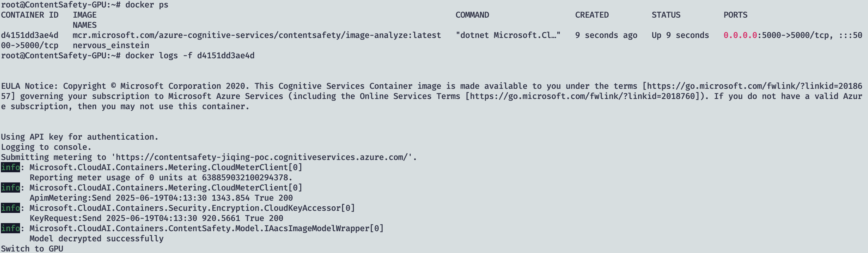The width and height of the screenshot is (868, 253).
Task: Click the "Model decrypted successfully" message
Action: pos(96,239)
